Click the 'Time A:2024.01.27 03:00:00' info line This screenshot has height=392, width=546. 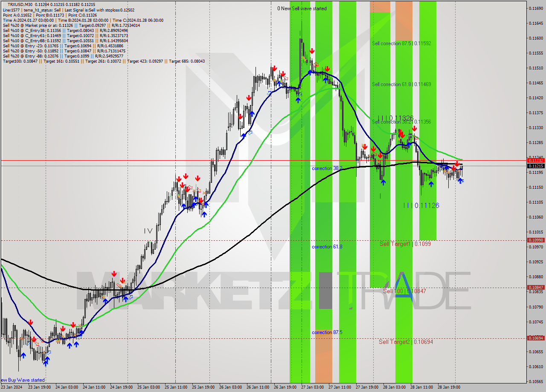click(83, 20)
